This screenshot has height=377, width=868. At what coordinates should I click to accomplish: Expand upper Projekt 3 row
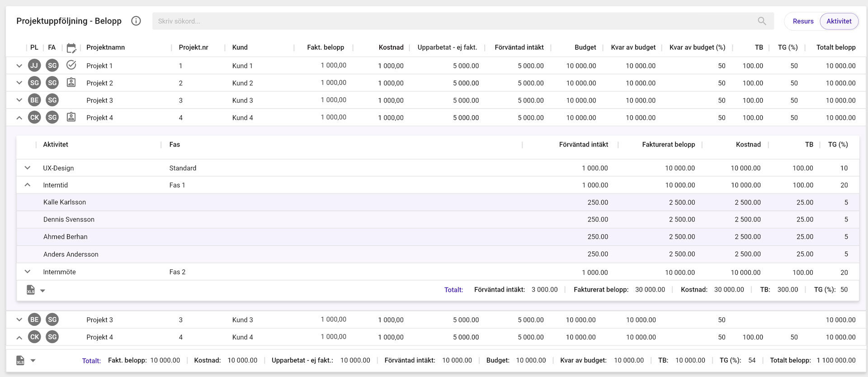point(19,100)
